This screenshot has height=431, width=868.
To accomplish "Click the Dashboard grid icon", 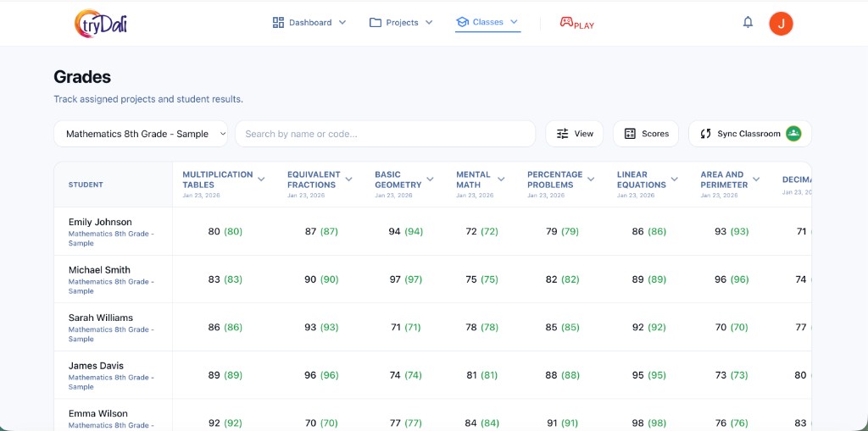I will [278, 23].
